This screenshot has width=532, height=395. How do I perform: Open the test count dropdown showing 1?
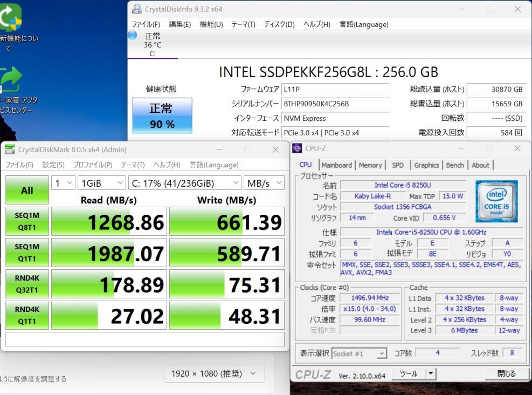(x=64, y=183)
